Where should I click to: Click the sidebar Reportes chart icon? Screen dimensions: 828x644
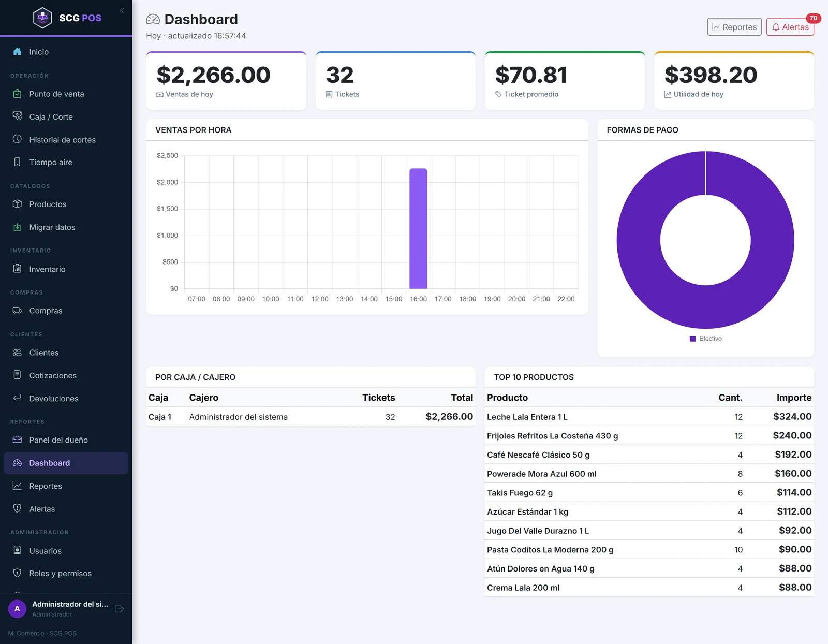coord(17,486)
